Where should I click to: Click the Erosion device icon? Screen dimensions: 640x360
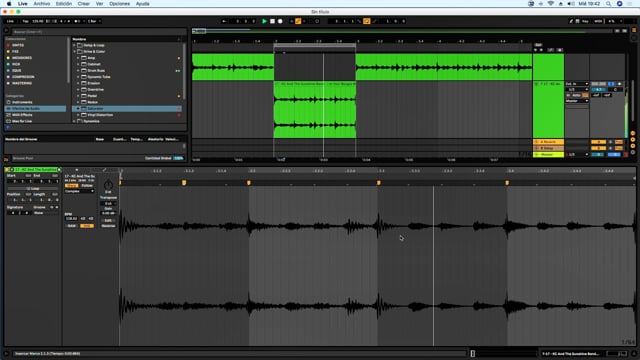tap(84, 83)
